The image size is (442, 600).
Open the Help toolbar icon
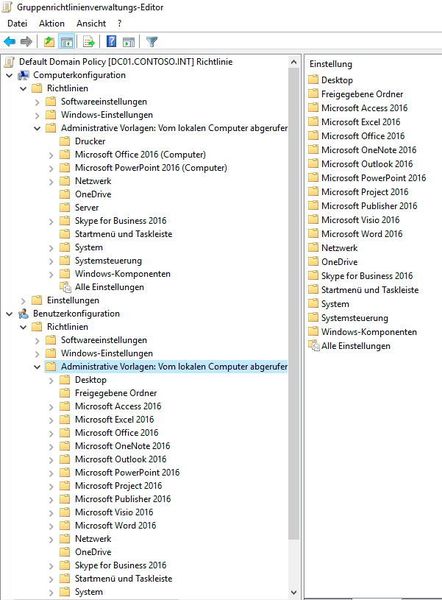click(x=111, y=41)
